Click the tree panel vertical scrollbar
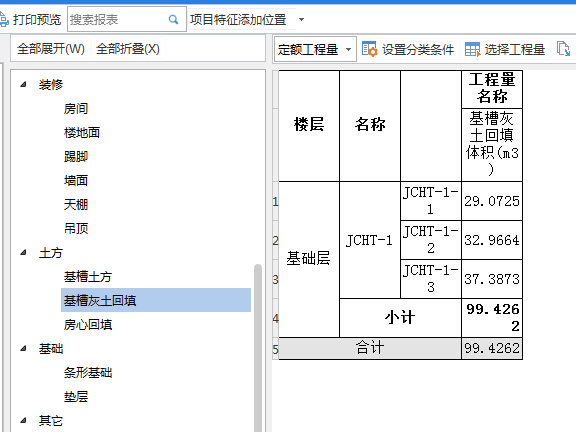This screenshot has height=432, width=576. 258,348
